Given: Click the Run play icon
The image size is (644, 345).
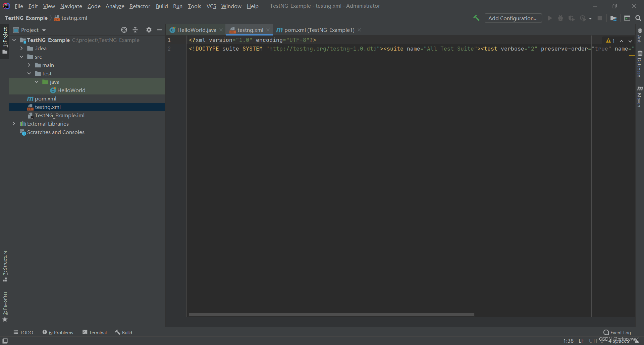Looking at the screenshot, I should pyautogui.click(x=550, y=18).
